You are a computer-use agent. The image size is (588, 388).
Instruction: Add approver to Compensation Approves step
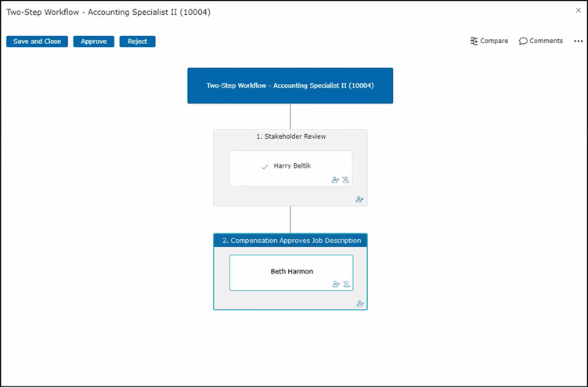coord(360,303)
